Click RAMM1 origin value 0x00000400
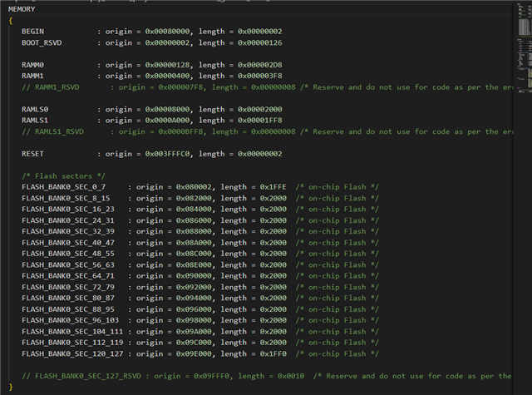The width and height of the screenshot is (532, 395). pos(165,76)
